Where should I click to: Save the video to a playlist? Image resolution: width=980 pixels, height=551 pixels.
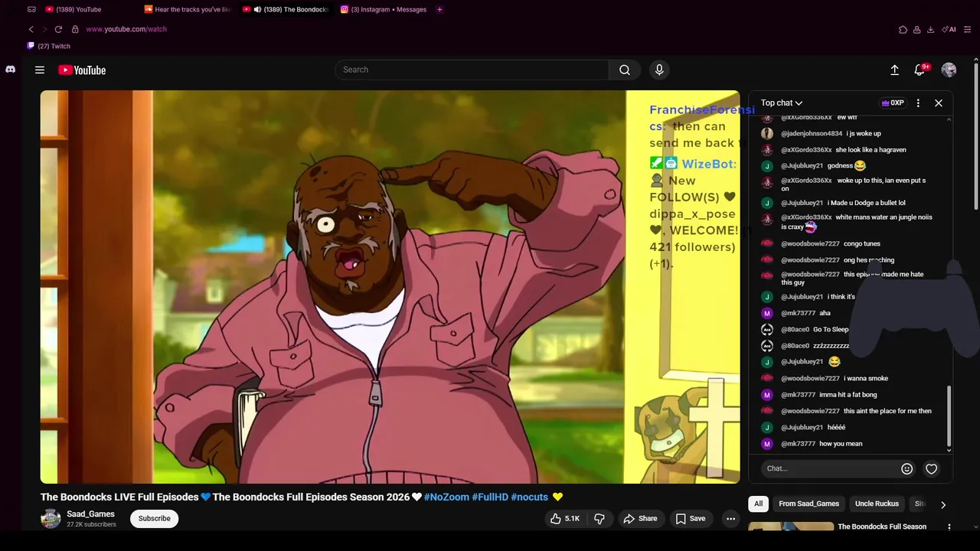(690, 518)
